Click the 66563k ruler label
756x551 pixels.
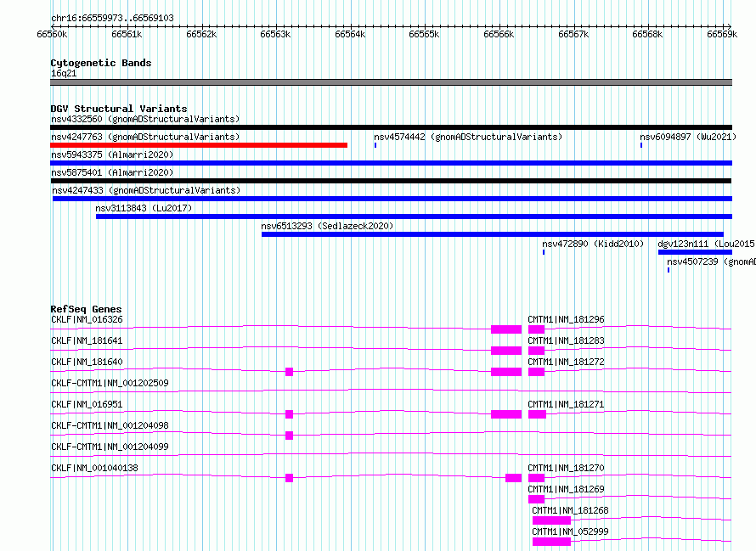(x=275, y=34)
